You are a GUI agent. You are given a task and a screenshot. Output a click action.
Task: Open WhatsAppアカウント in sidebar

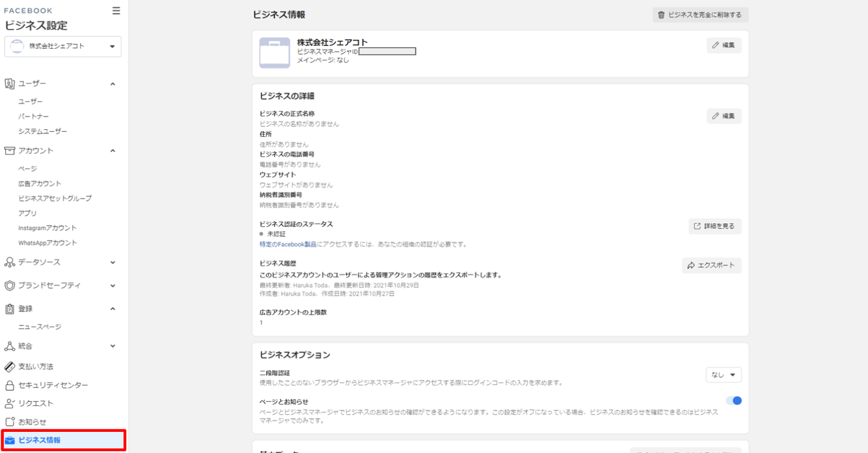[48, 243]
